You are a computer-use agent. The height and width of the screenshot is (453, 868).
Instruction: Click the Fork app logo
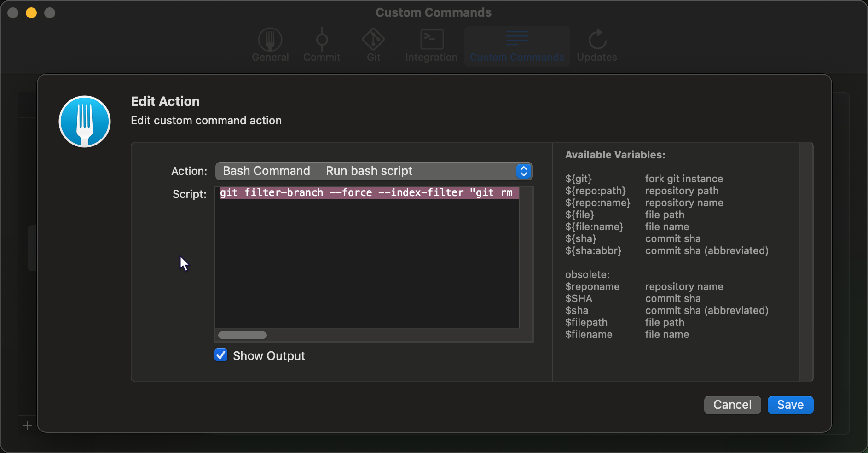point(85,122)
